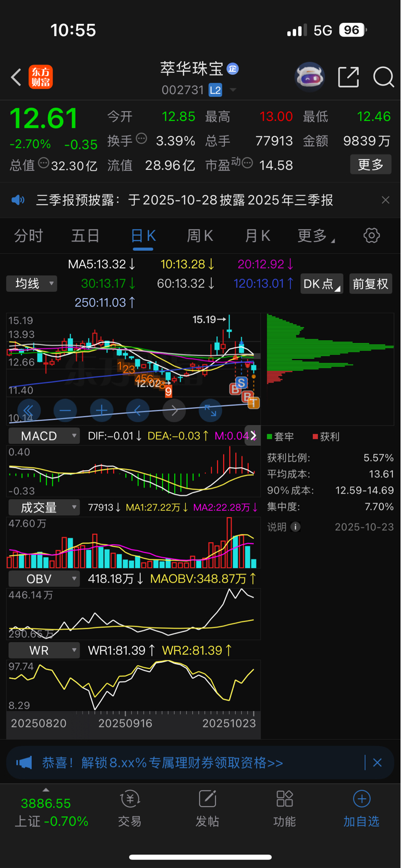Toggle the 前复权 adjustment button
The height and width of the screenshot is (868, 401).
click(371, 284)
